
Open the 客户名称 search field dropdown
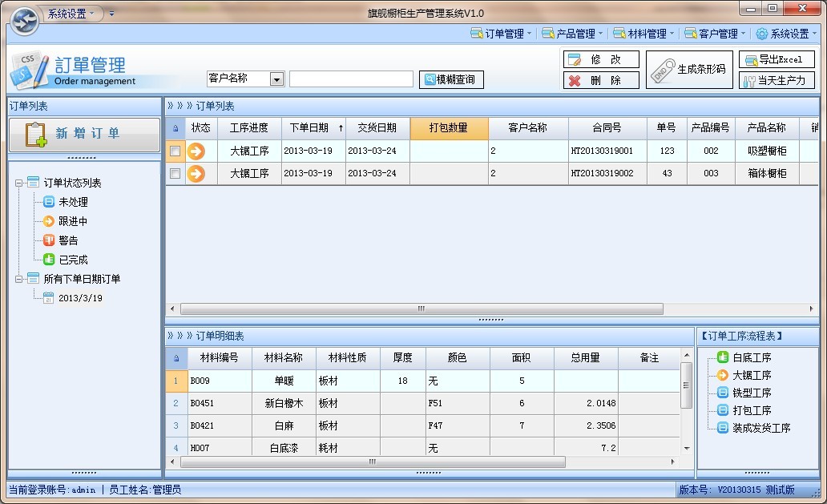point(276,79)
